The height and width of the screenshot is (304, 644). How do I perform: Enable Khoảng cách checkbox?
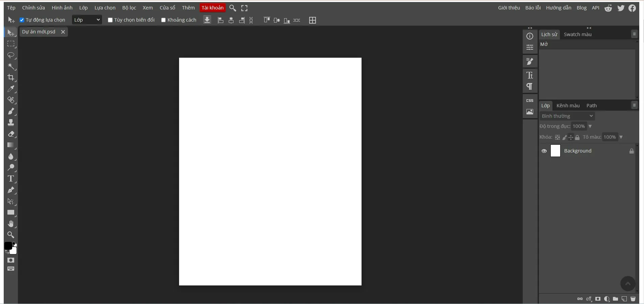164,20
